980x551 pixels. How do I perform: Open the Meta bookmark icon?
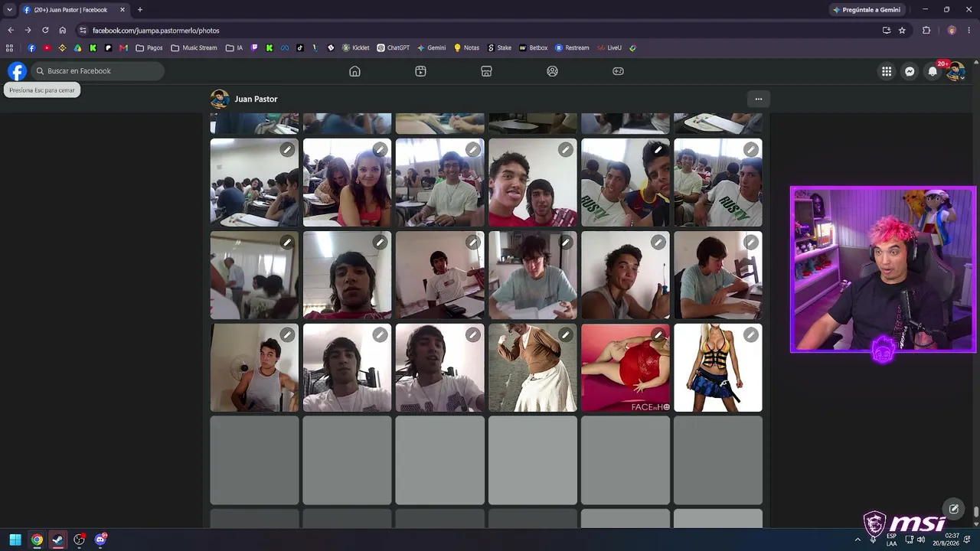coord(284,47)
